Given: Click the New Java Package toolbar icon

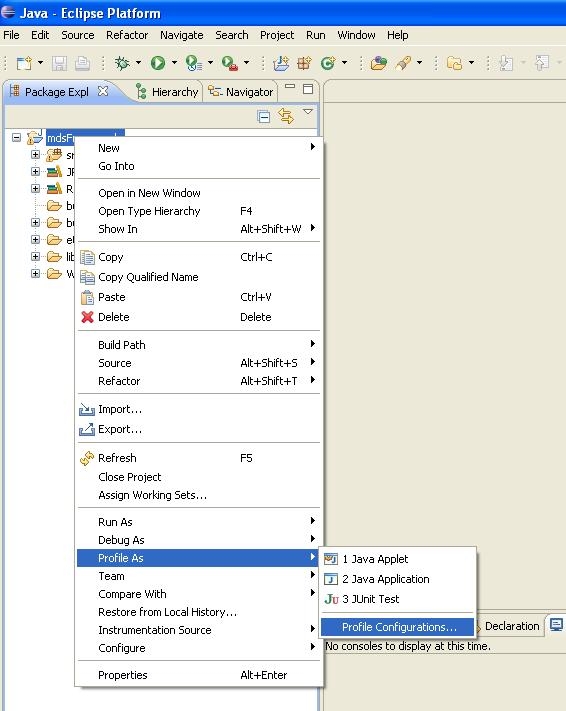Looking at the screenshot, I should [x=304, y=63].
